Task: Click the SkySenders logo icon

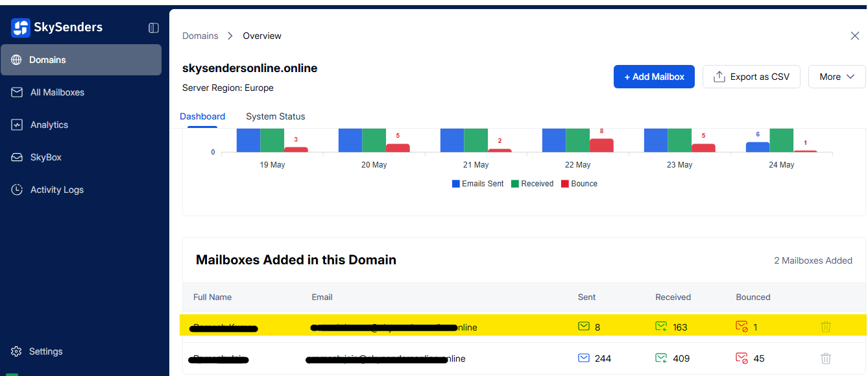Action: pos(21,27)
